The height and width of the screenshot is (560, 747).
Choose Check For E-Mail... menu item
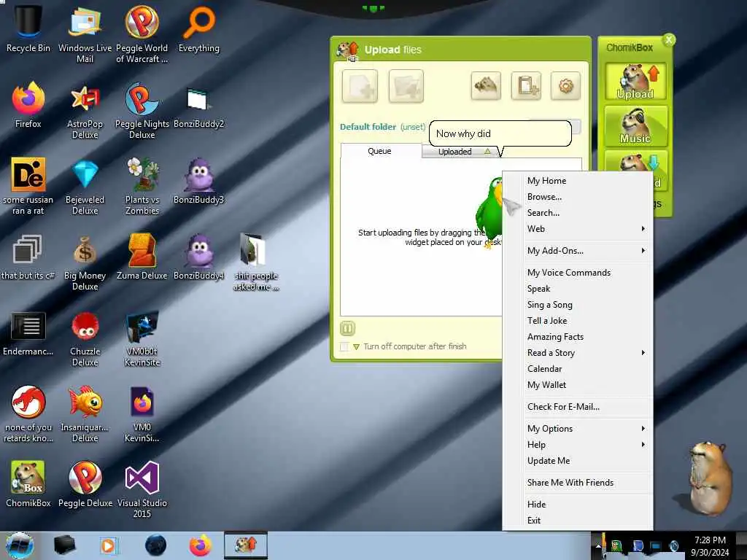[x=578, y=407]
